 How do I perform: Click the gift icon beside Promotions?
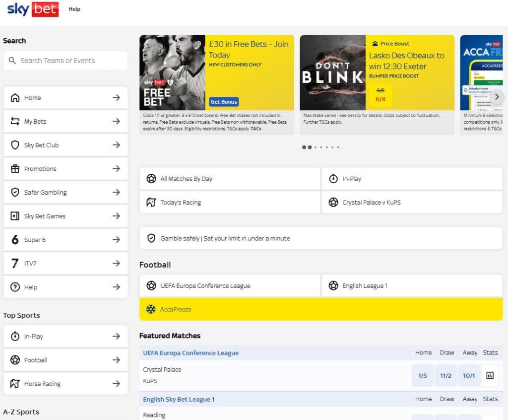15,169
